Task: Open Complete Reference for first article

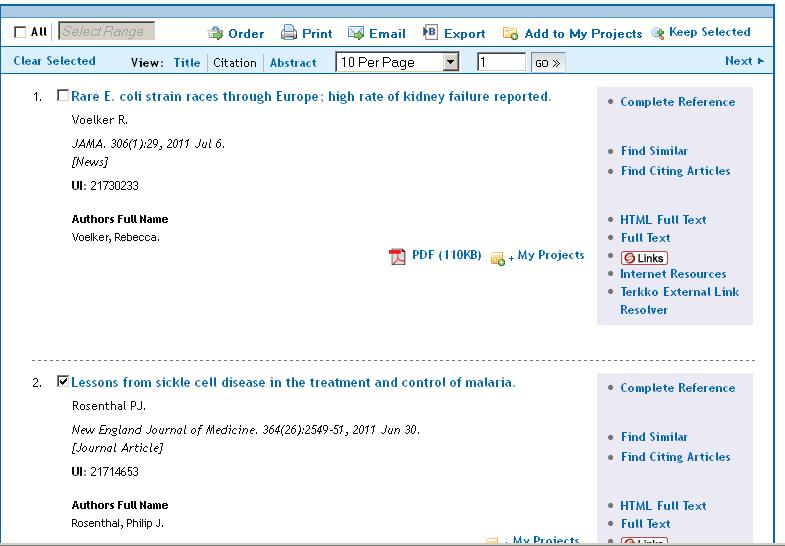Action: pyautogui.click(x=677, y=102)
